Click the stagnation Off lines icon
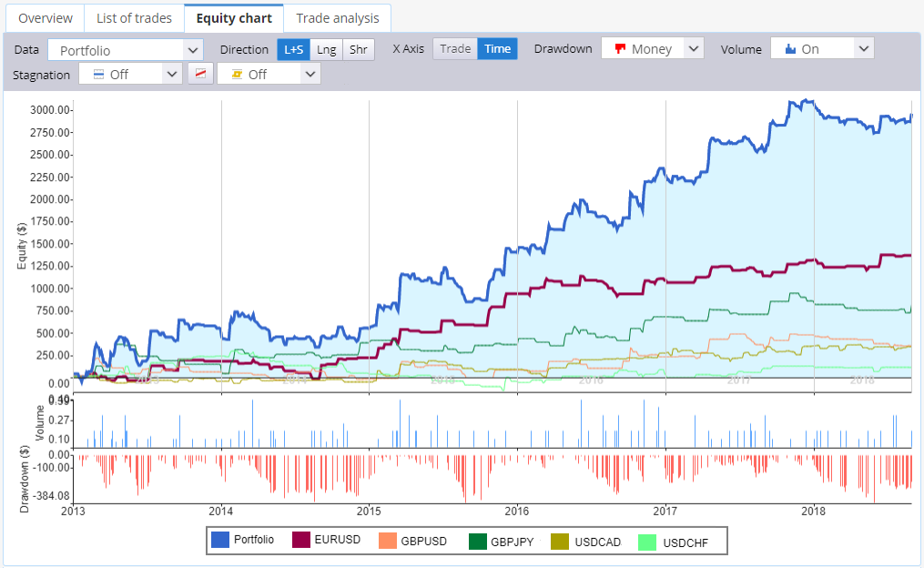 click(x=99, y=75)
